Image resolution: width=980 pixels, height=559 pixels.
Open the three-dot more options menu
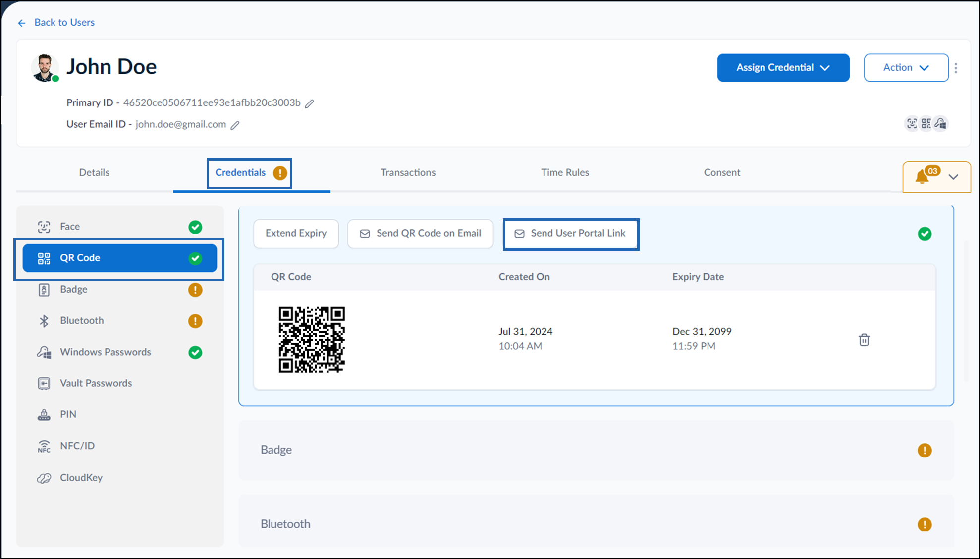pos(956,68)
